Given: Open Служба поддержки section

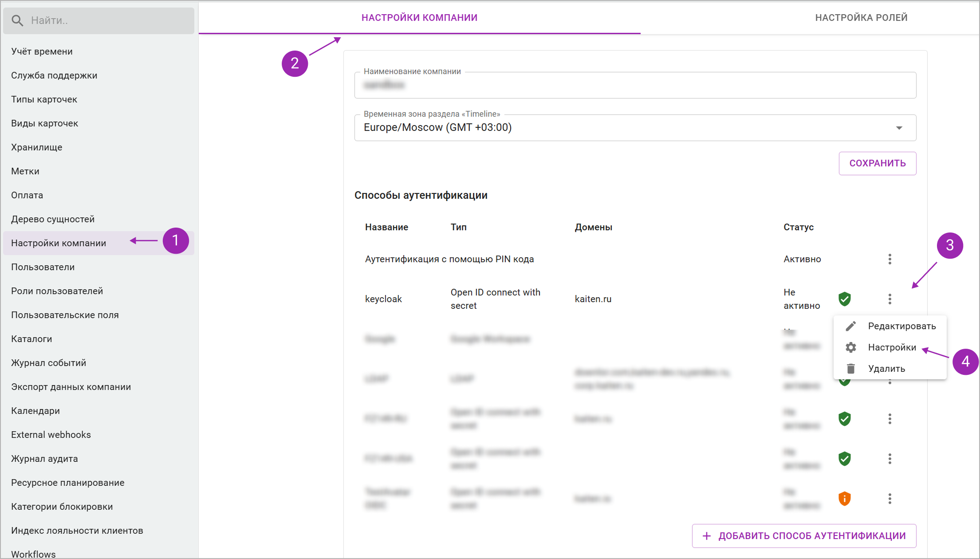Looking at the screenshot, I should (x=54, y=75).
